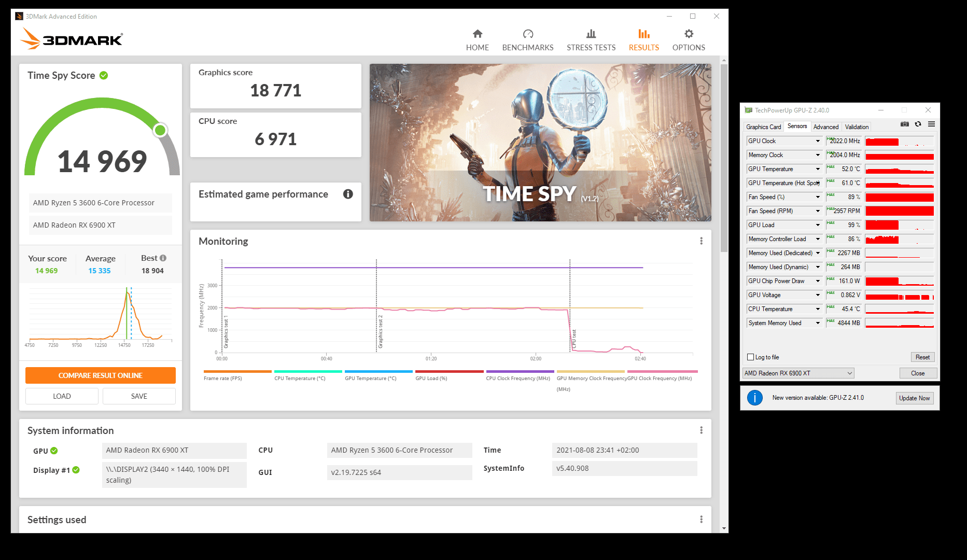Open the AMD Radeon RX 6900 XT device selector
This screenshot has height=560, width=967.
coord(798,373)
